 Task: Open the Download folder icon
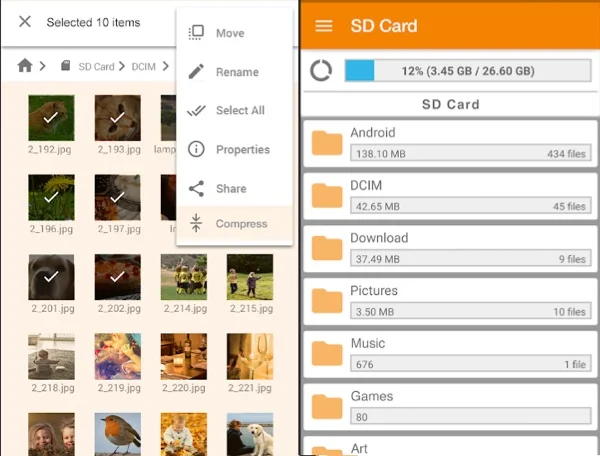327,248
